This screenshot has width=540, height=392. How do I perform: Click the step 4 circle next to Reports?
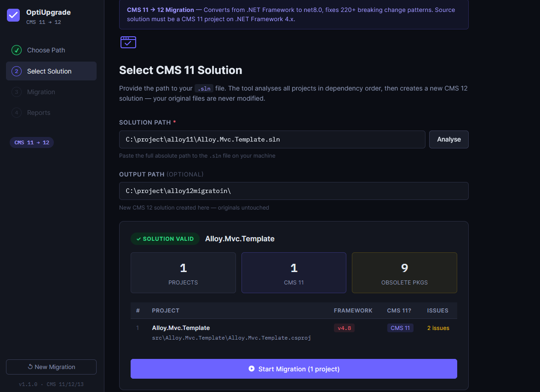tap(17, 113)
